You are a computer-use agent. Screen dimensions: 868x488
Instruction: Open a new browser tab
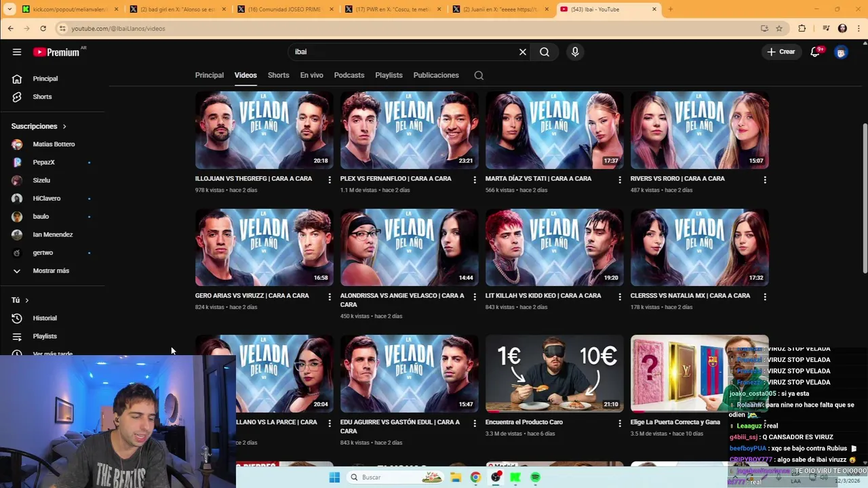pos(670,9)
